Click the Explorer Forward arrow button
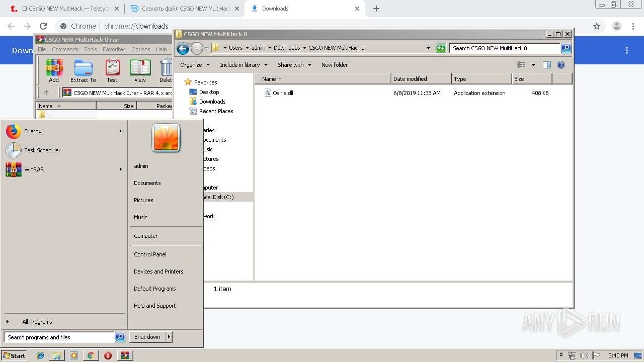 point(197,48)
